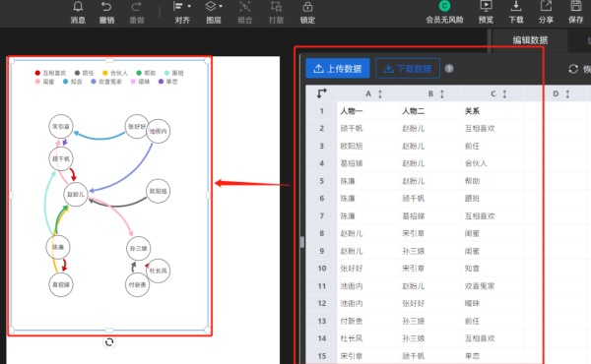Select header cell 人物二
Screen dimensions: 591x364
(x=430, y=111)
